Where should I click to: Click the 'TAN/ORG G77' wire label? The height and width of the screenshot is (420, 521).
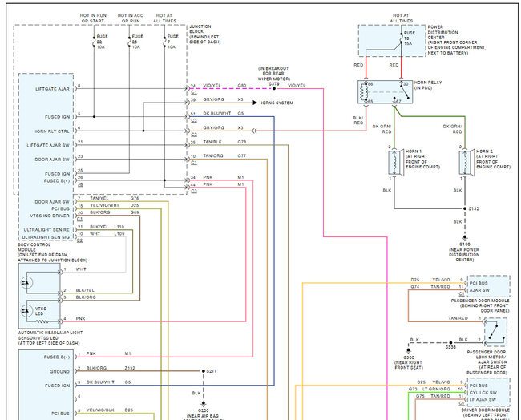click(224, 155)
